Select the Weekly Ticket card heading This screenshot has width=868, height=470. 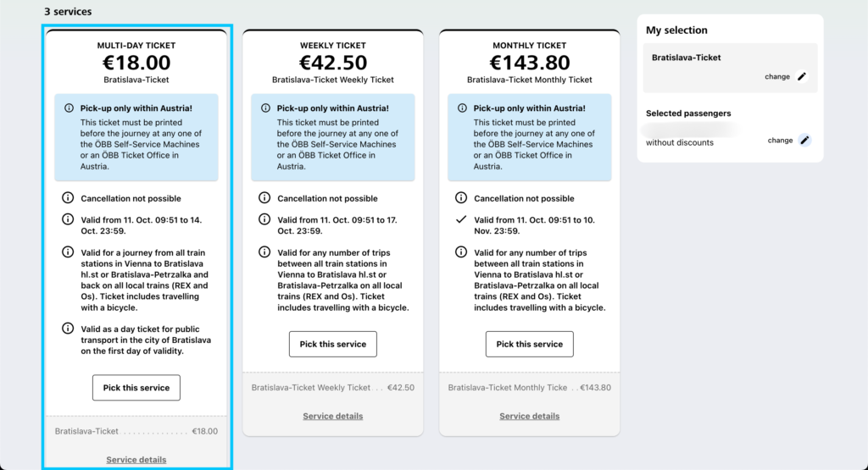(333, 45)
